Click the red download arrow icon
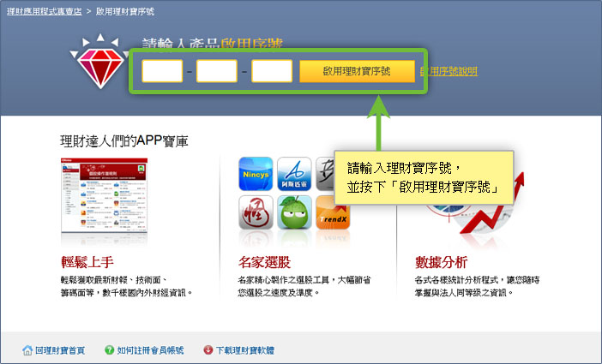 click(x=208, y=349)
